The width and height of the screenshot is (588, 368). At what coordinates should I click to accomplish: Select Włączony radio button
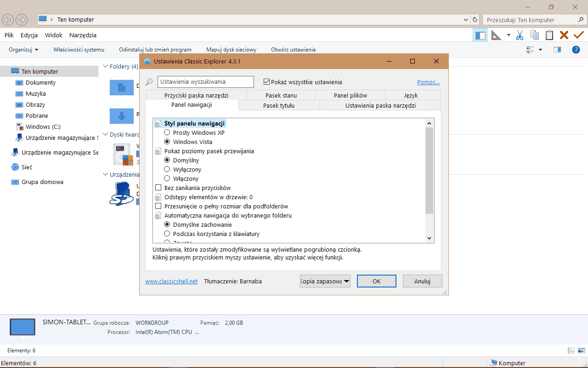click(167, 178)
